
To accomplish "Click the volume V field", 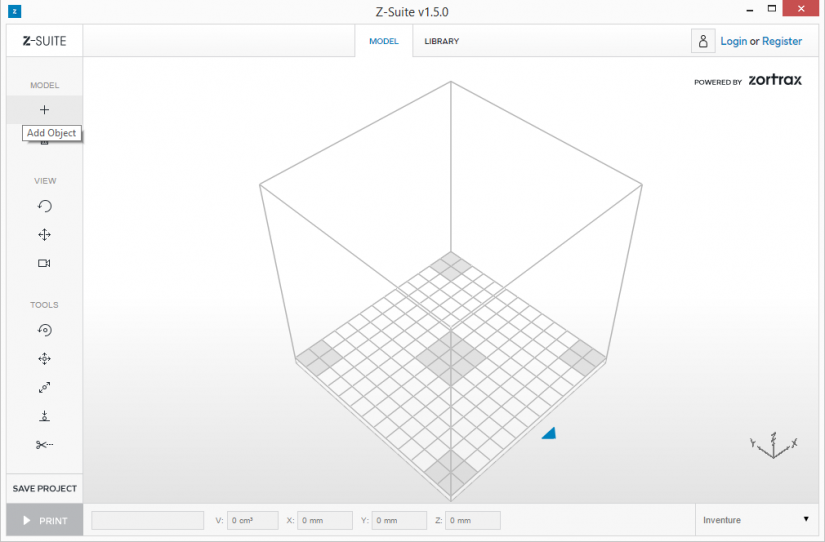I will click(253, 520).
